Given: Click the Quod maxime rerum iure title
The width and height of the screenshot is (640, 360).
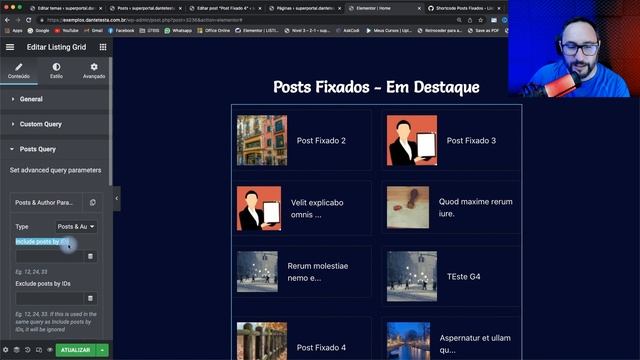Looking at the screenshot, I should (x=476, y=208).
